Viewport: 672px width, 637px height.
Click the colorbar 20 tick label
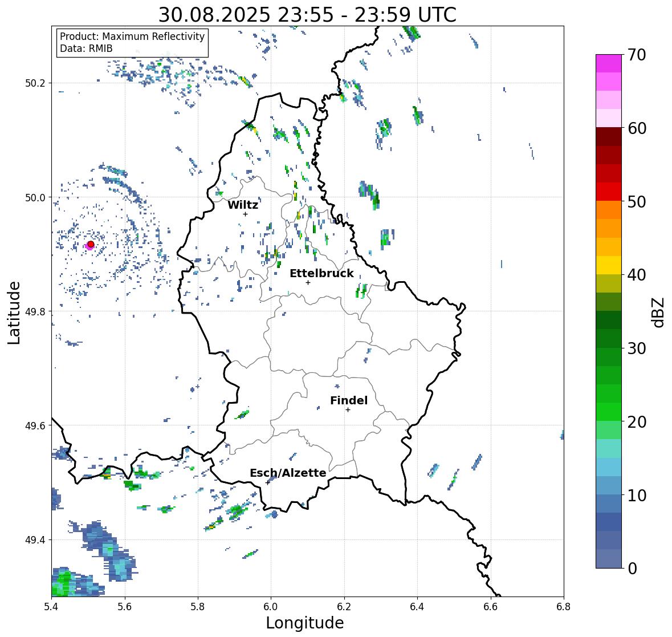637,422
